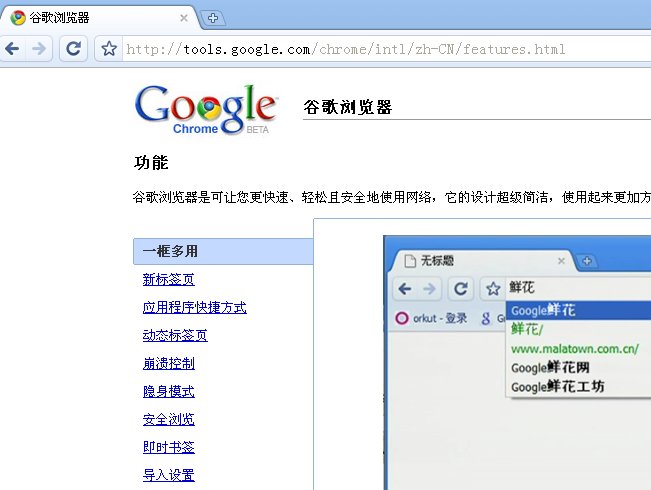Click the Google Chrome BETA logo
The image size is (651, 490).
(x=206, y=110)
